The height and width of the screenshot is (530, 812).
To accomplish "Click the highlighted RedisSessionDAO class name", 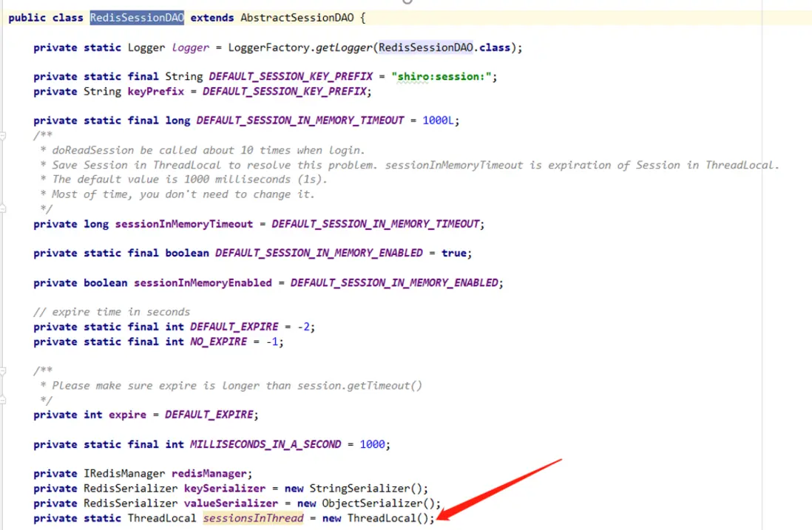I will (137, 18).
